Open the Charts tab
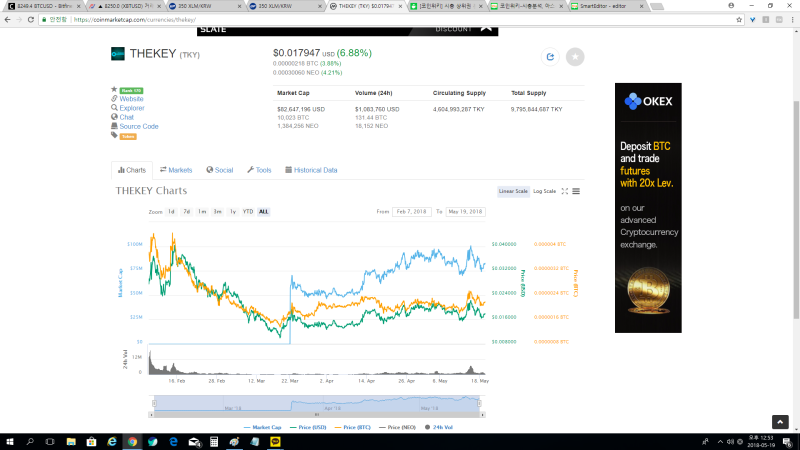 tap(132, 170)
